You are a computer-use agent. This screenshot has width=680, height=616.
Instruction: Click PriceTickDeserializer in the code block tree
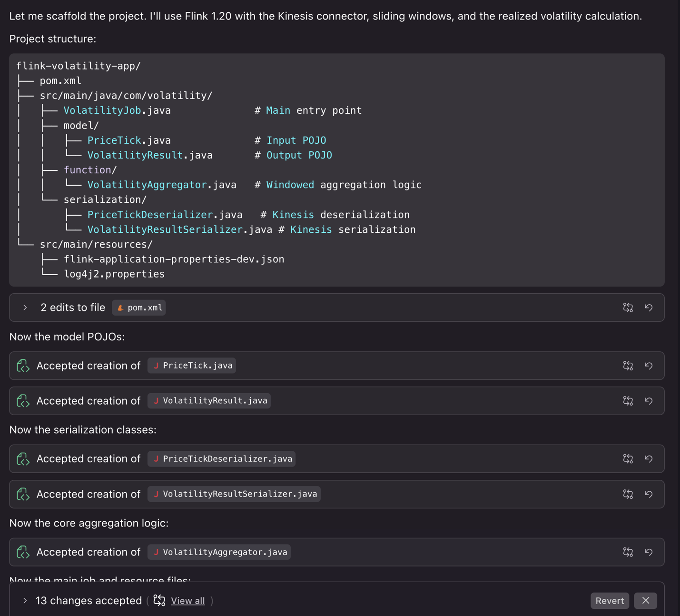[150, 215]
